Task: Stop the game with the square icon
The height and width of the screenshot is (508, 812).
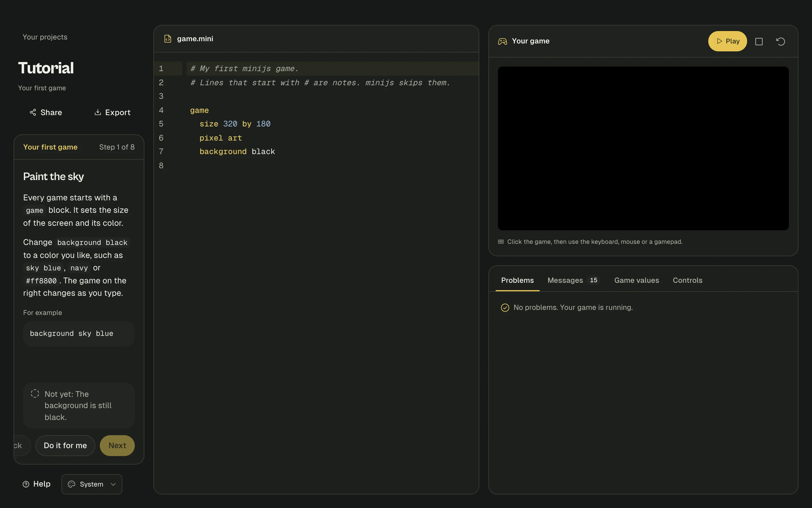Action: tap(759, 41)
